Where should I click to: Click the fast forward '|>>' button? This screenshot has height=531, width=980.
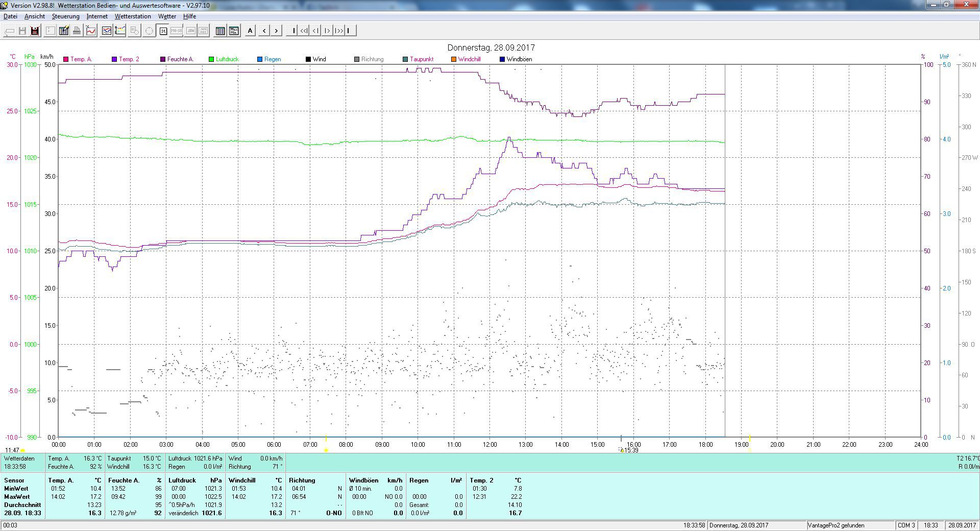(x=339, y=31)
